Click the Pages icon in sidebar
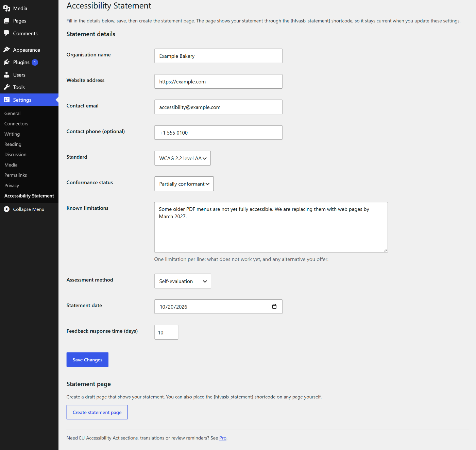 (x=6, y=21)
